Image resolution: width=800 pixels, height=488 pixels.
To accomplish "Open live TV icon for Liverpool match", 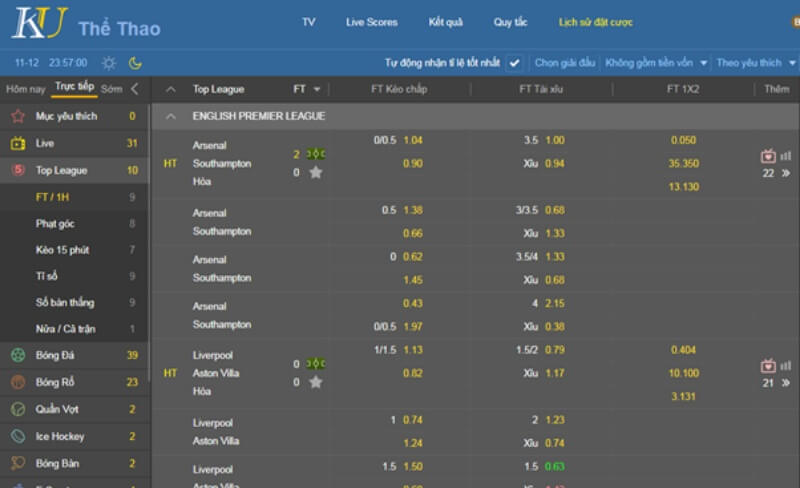I will [768, 366].
